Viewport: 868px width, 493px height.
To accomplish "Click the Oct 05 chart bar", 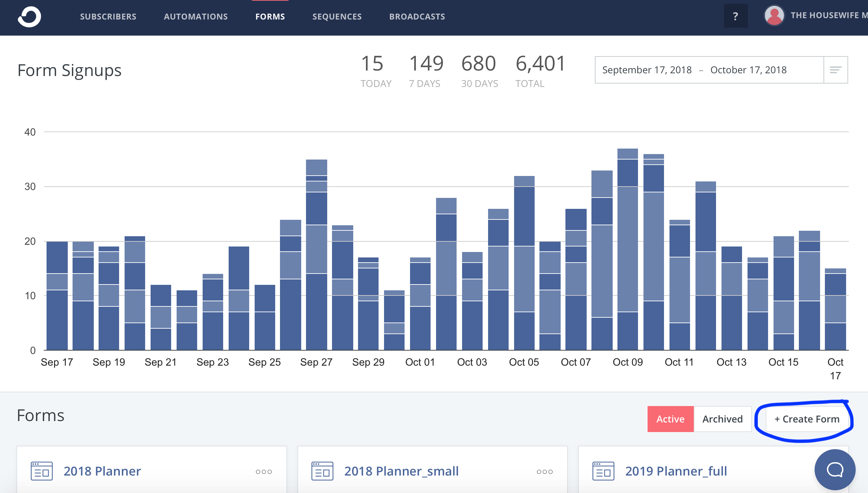I will tap(524, 263).
